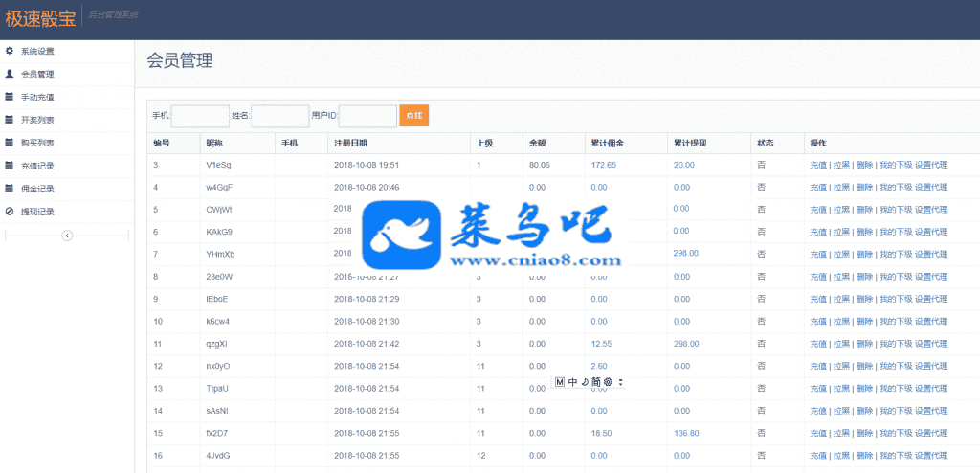
Task: Click the orange search button
Action: (413, 116)
